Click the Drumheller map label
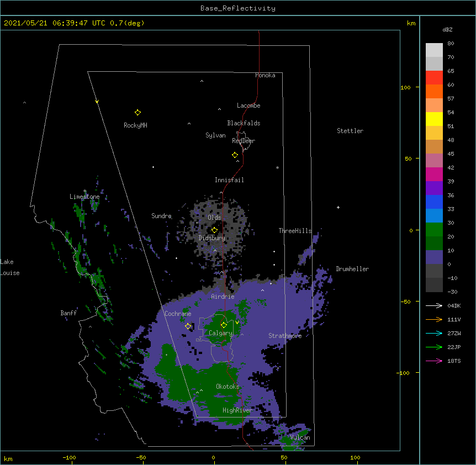Image resolution: width=476 pixels, height=465 pixels. coord(352,269)
